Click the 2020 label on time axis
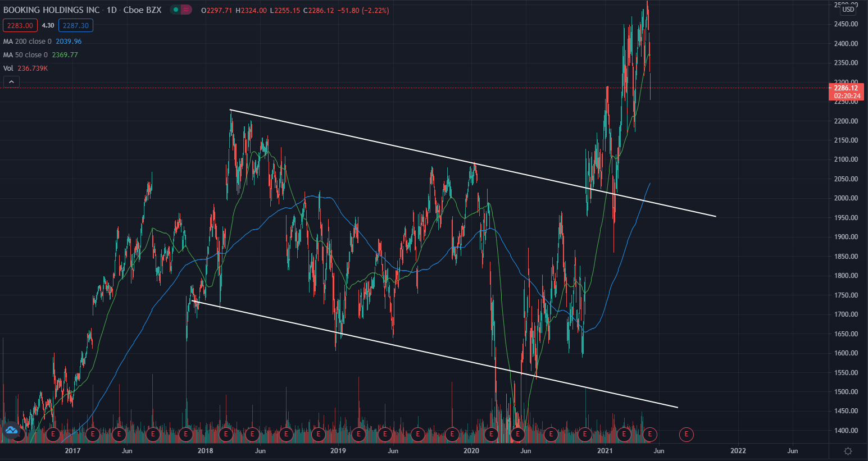 (471, 451)
